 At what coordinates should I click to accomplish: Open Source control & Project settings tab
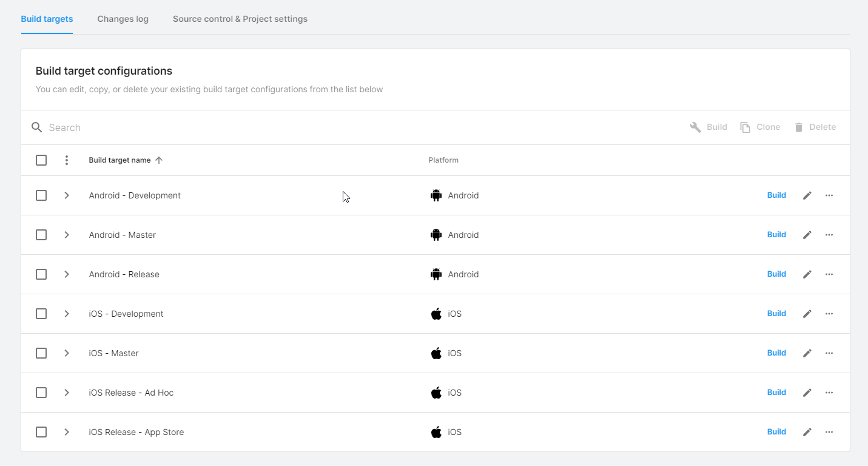(x=240, y=19)
